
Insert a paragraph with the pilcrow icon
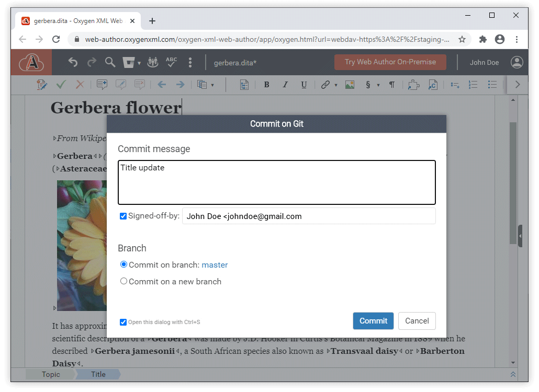coord(391,85)
